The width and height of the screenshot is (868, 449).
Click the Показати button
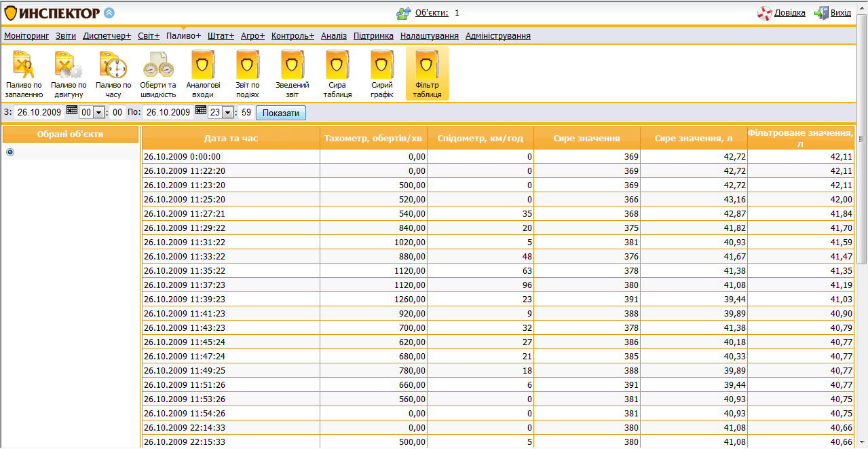[281, 113]
